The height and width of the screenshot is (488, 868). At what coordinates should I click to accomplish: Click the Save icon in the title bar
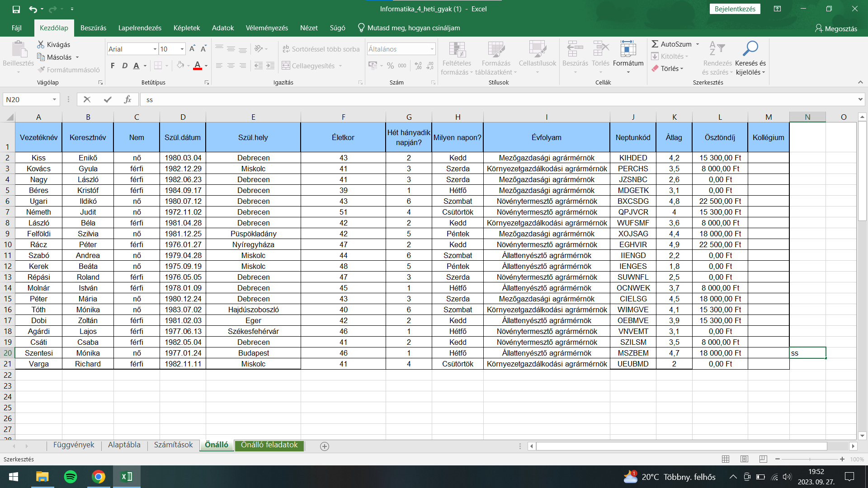pos(16,9)
